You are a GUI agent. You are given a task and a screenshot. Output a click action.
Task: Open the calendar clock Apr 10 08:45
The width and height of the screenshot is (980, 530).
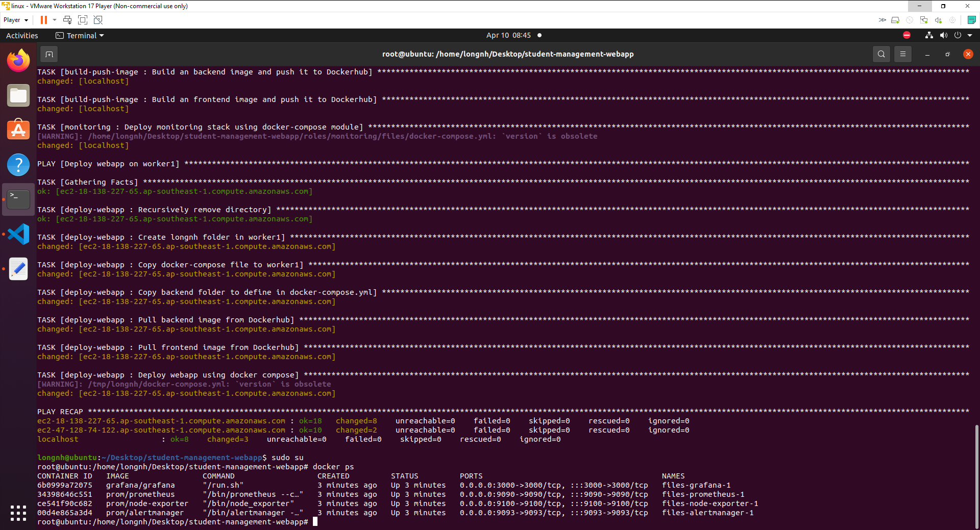508,35
